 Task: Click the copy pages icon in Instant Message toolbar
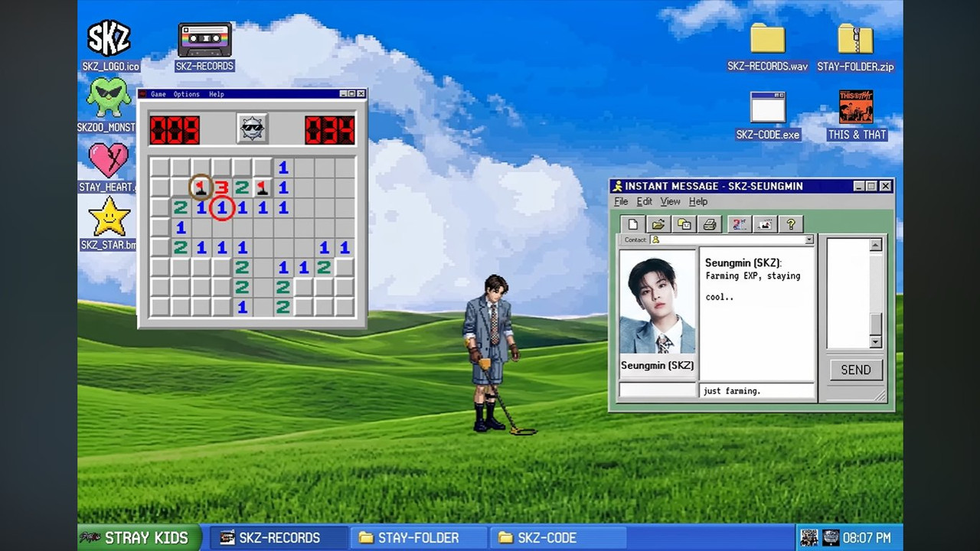[x=684, y=224]
